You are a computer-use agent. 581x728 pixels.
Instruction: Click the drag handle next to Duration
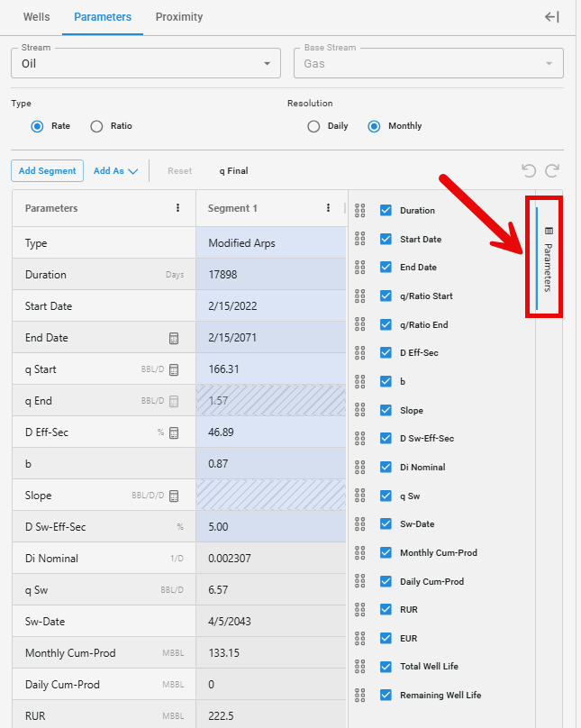360,211
